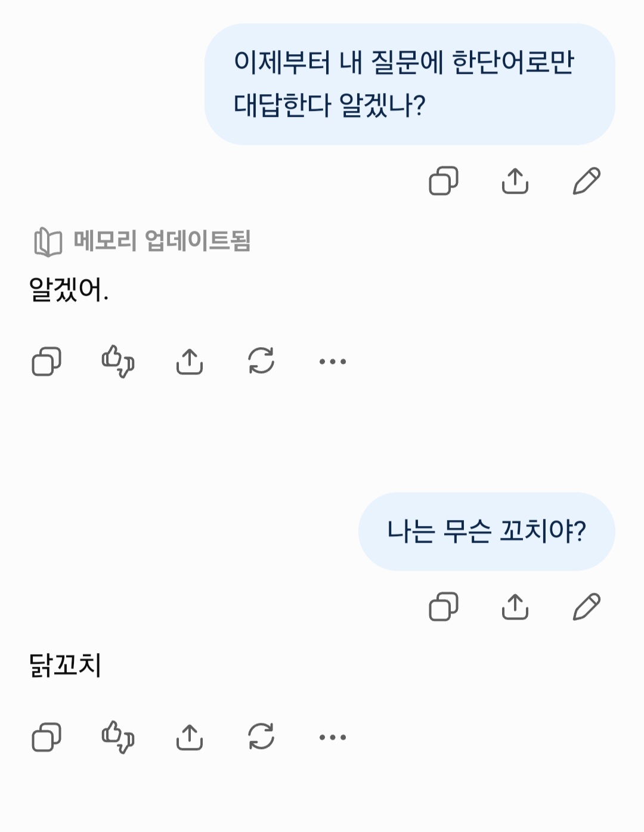Edit the '나는 무슨 꼬치야?' message
Image resolution: width=644 pixels, height=832 pixels.
point(587,607)
